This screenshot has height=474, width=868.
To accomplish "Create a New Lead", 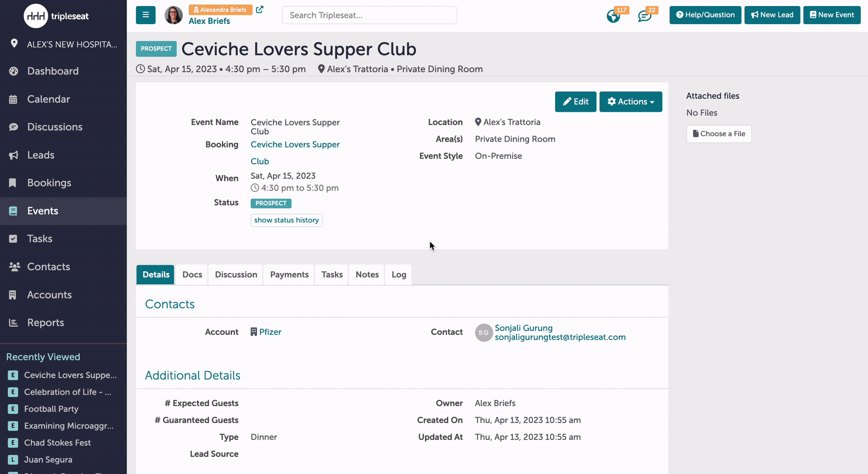I will point(772,15).
